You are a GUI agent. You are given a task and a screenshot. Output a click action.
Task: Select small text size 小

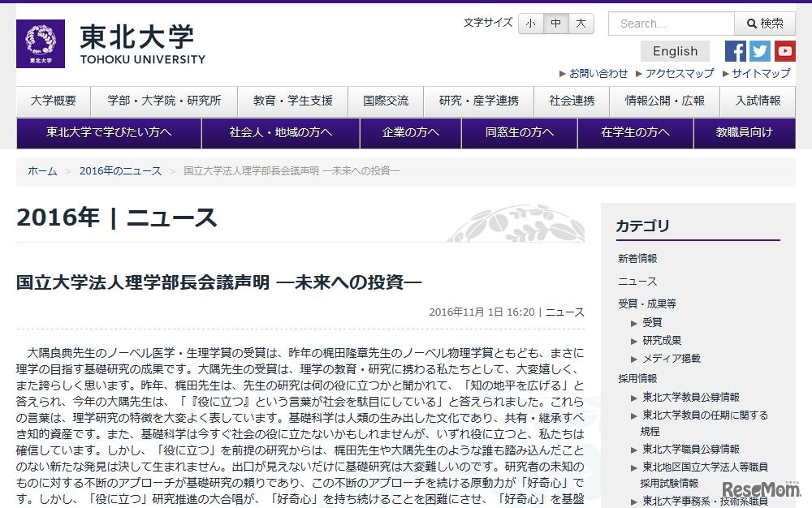[530, 24]
